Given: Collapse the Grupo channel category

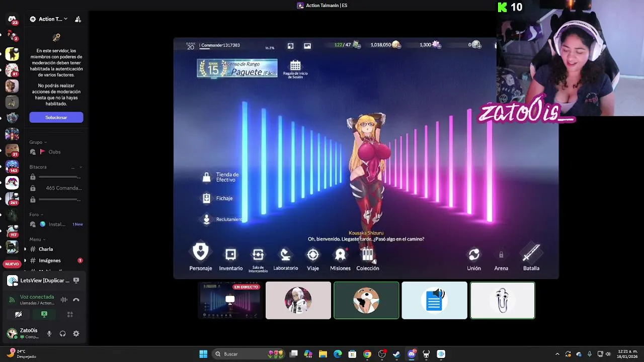Looking at the screenshot, I should point(38,142).
